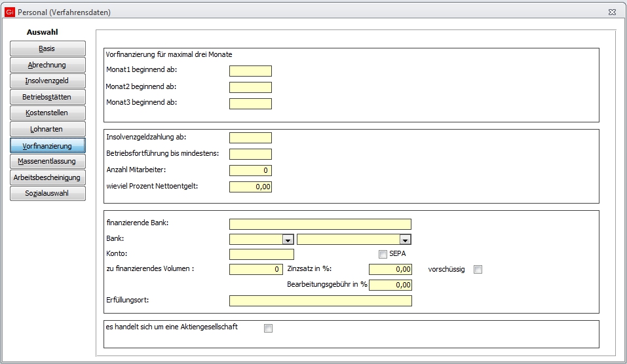Check the Aktiengesellschaft checkbox
Image resolution: width=627 pixels, height=364 pixels.
pos(268,329)
